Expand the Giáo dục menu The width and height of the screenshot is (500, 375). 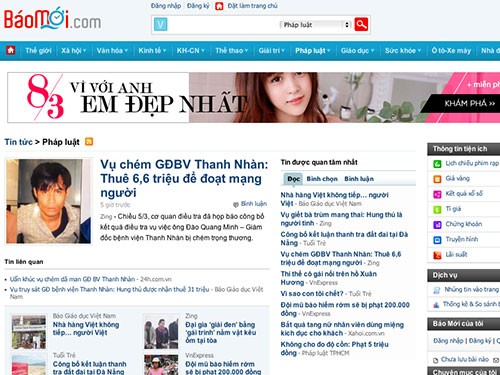(x=357, y=51)
